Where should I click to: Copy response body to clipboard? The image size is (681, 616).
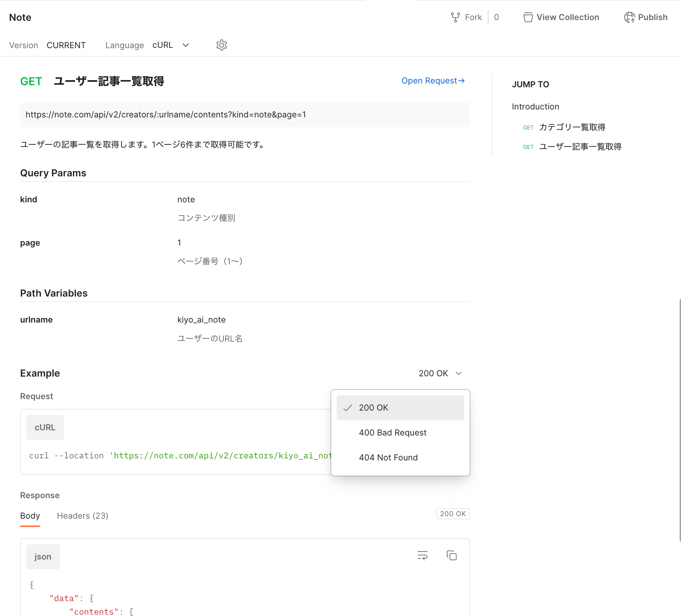click(452, 556)
